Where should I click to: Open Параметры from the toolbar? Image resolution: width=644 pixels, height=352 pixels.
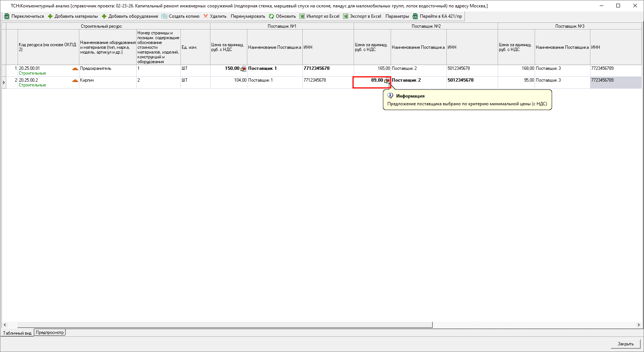[397, 16]
